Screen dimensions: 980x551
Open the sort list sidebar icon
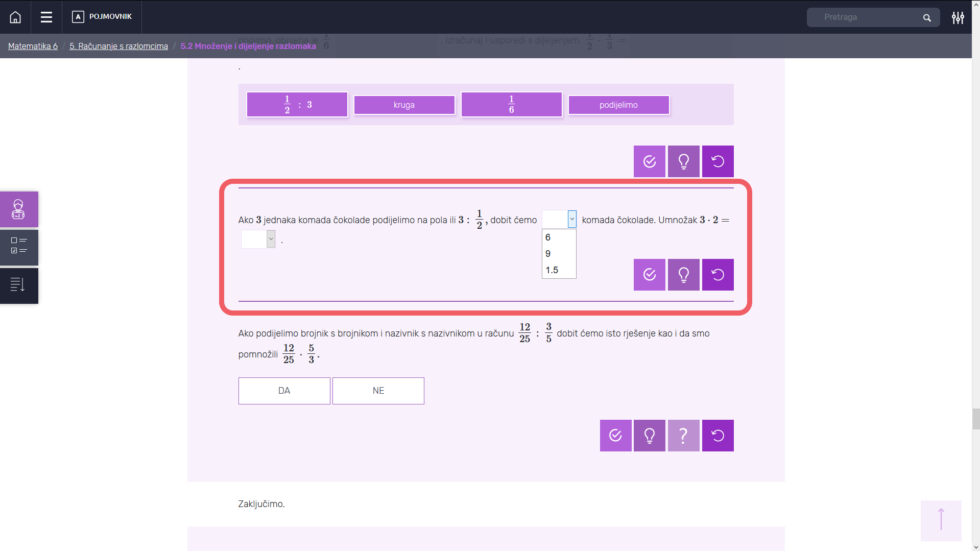point(18,285)
